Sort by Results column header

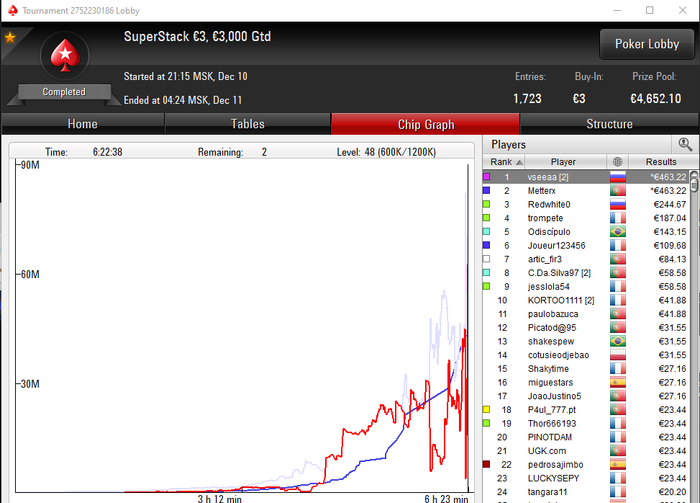tap(661, 162)
